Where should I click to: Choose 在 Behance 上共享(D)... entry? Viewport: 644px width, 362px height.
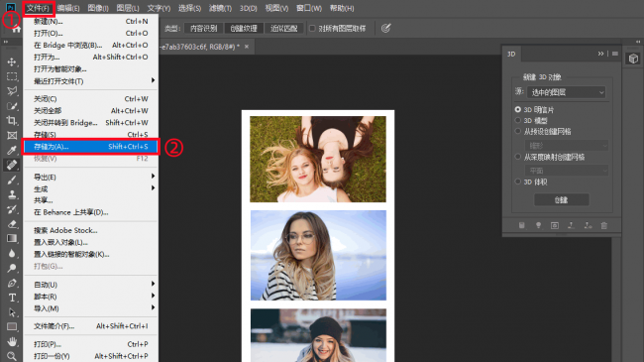(90, 212)
